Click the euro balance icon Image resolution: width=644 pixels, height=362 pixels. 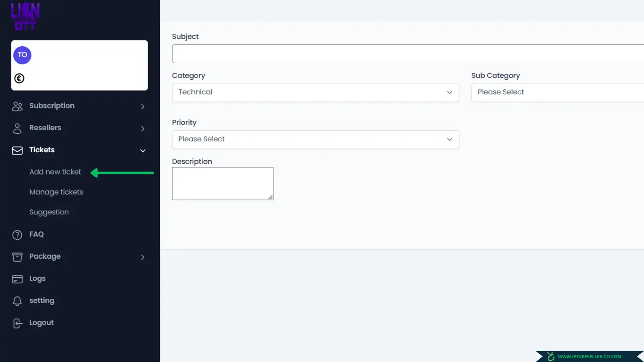pyautogui.click(x=19, y=79)
